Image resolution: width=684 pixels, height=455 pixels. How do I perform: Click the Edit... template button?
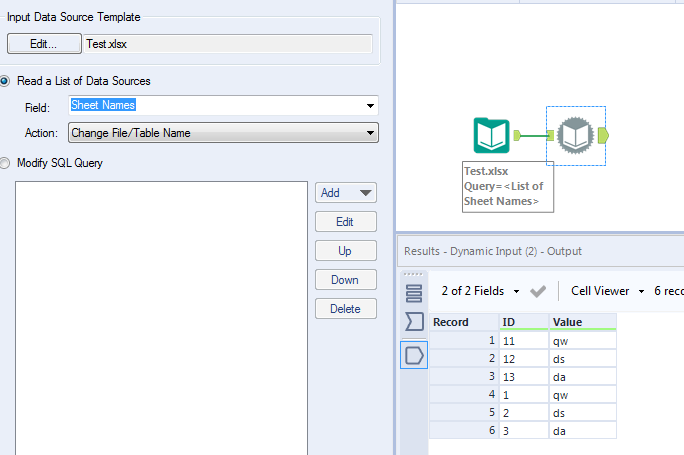pyautogui.click(x=44, y=44)
